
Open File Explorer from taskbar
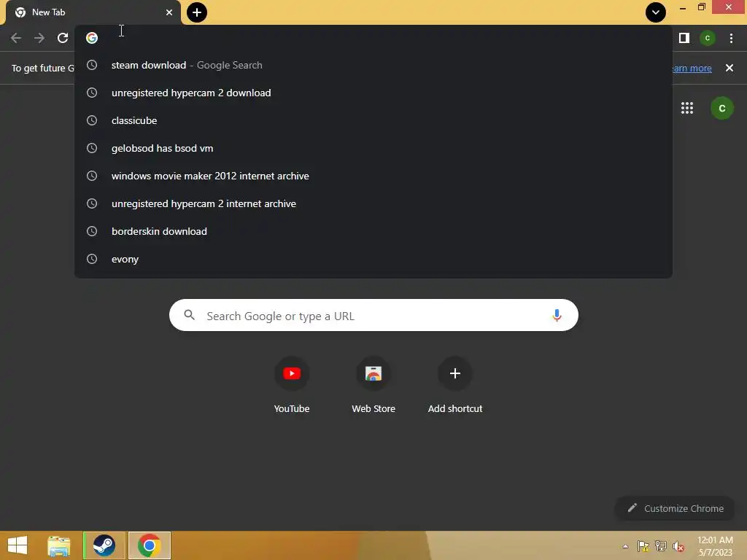(x=59, y=545)
